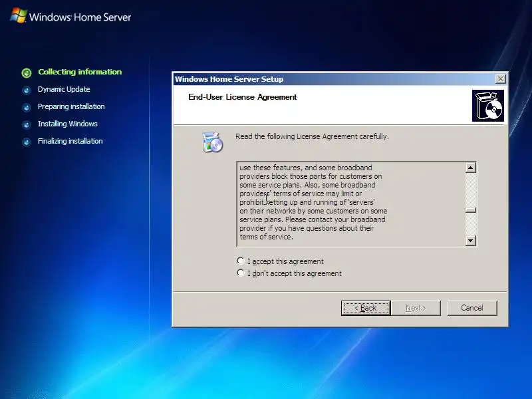The image size is (532, 399).
Task: Click the grayed Next button
Action: click(416, 308)
